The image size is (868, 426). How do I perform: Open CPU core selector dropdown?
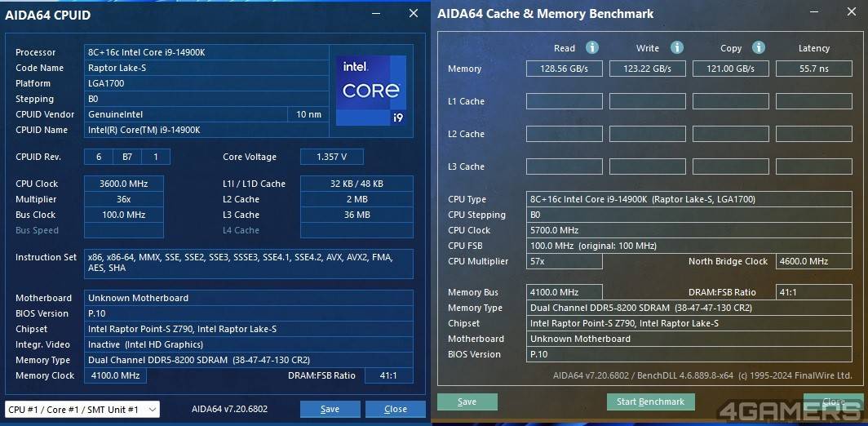82,410
